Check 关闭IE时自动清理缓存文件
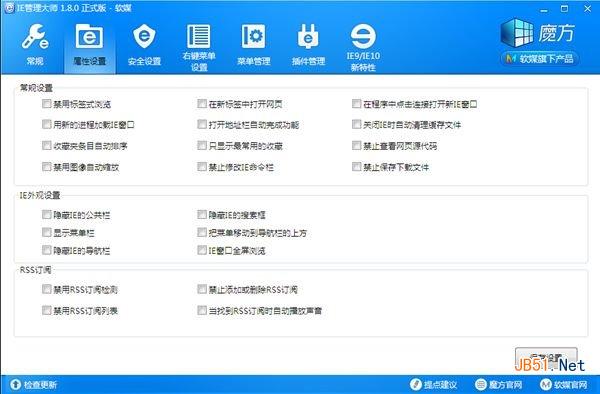 pyautogui.click(x=357, y=124)
